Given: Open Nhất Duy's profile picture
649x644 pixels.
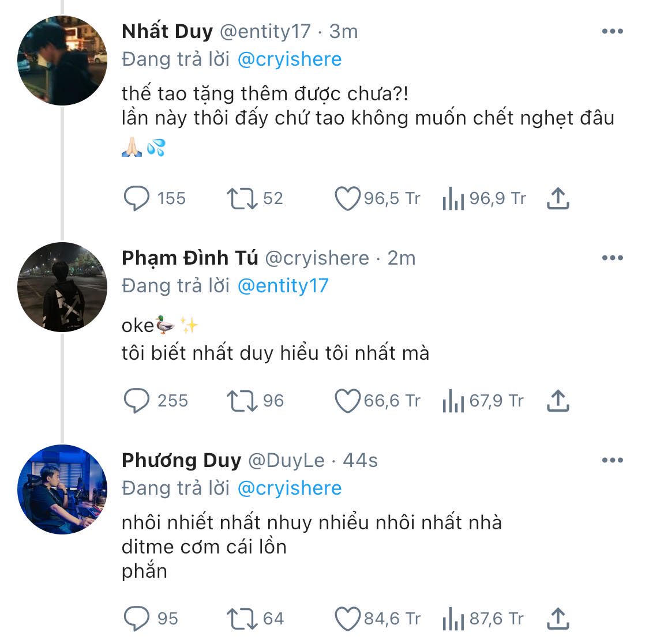Looking at the screenshot, I should tap(62, 61).
